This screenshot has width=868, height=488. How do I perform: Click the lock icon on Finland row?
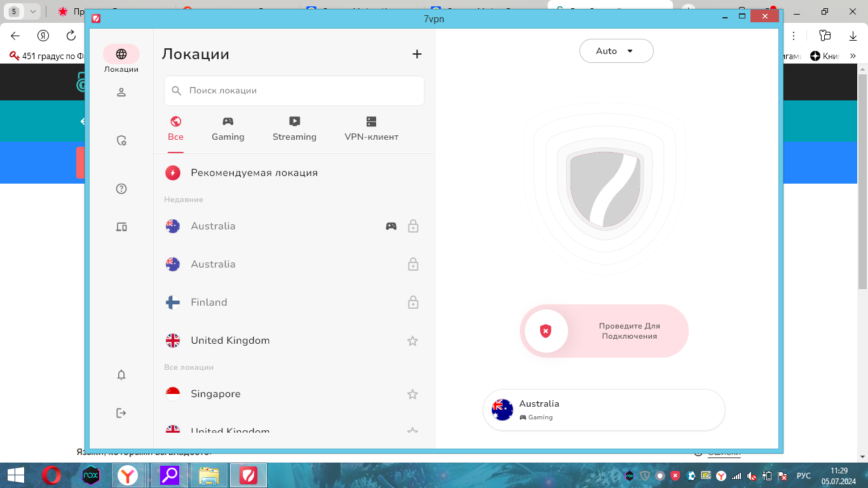pyautogui.click(x=413, y=302)
